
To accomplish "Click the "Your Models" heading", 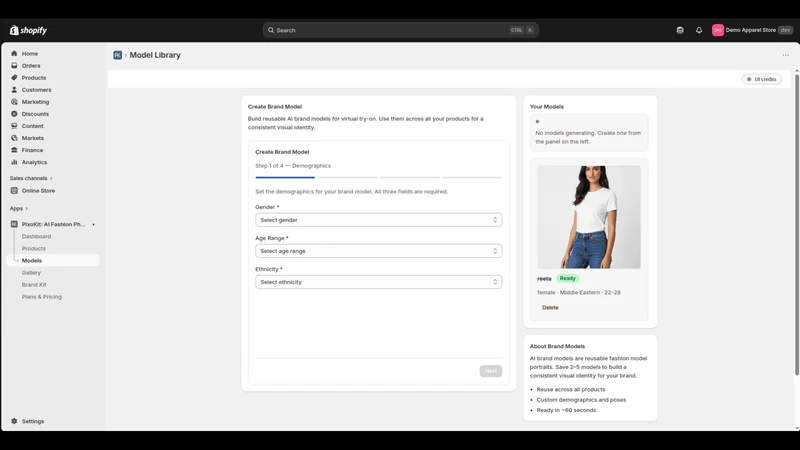I will click(546, 107).
